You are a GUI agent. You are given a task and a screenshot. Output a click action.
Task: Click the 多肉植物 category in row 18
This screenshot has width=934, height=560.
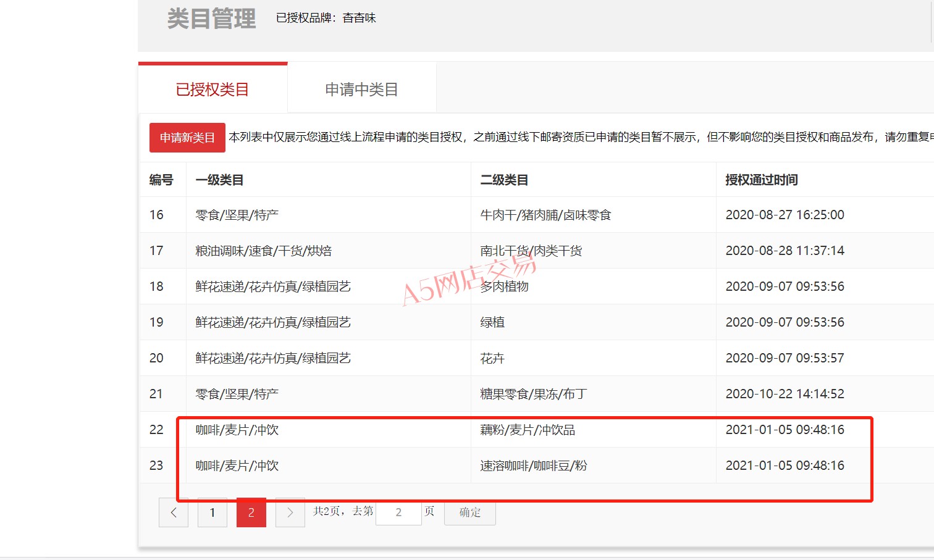click(x=505, y=286)
